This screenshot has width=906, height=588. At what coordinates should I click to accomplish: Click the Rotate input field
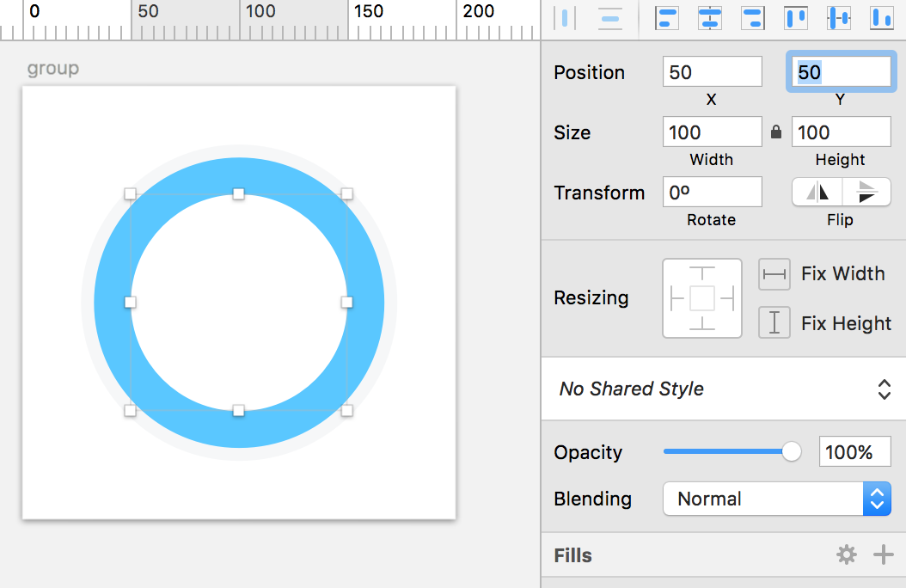point(712,193)
